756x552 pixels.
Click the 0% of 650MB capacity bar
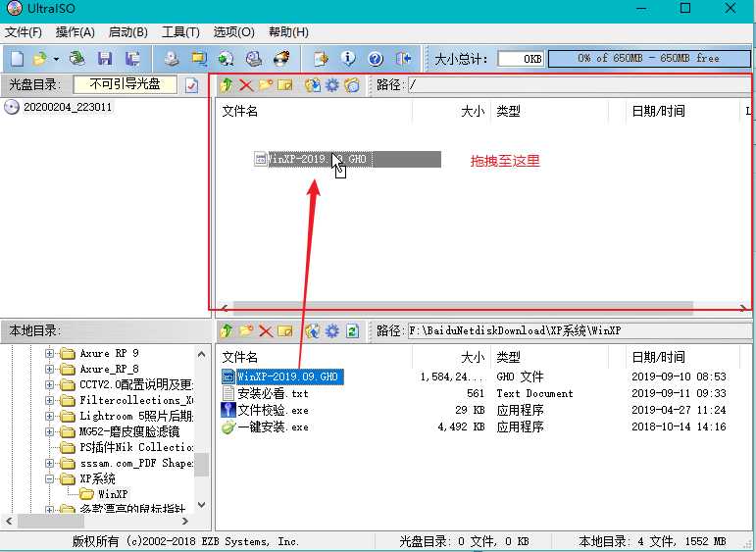[x=649, y=58]
